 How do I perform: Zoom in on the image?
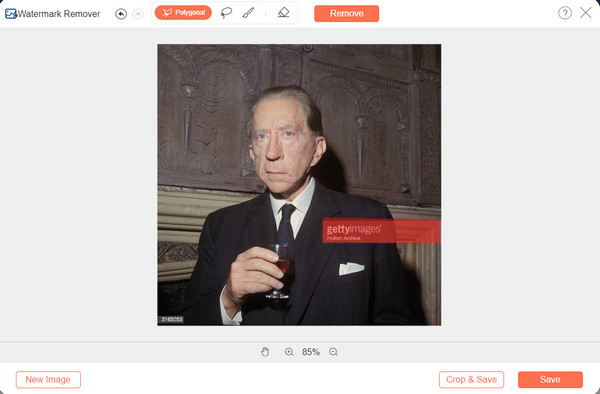(289, 352)
